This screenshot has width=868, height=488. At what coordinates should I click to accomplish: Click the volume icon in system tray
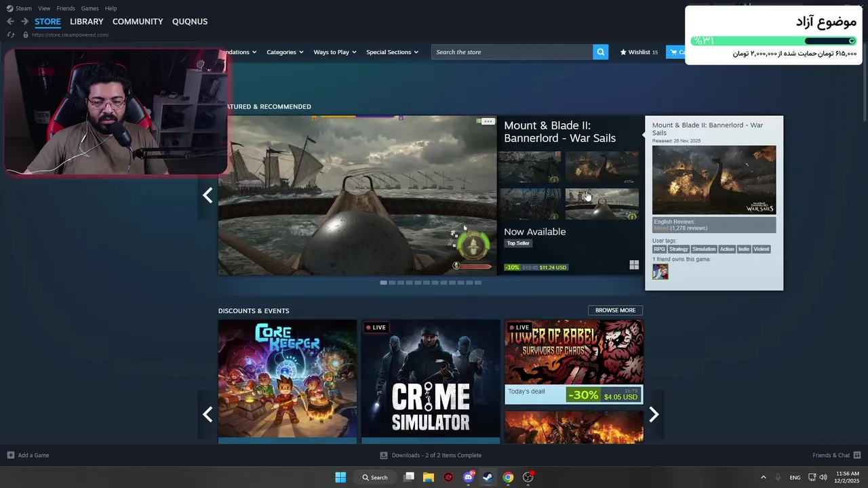tap(823, 477)
